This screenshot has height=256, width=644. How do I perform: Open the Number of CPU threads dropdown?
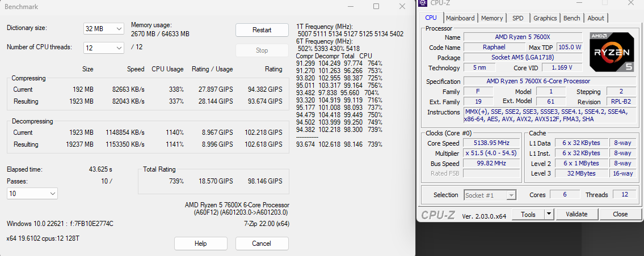click(x=103, y=48)
